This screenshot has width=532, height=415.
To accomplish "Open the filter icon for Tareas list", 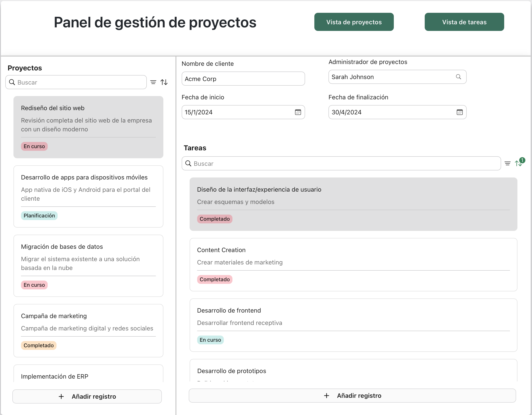I will coord(508,163).
